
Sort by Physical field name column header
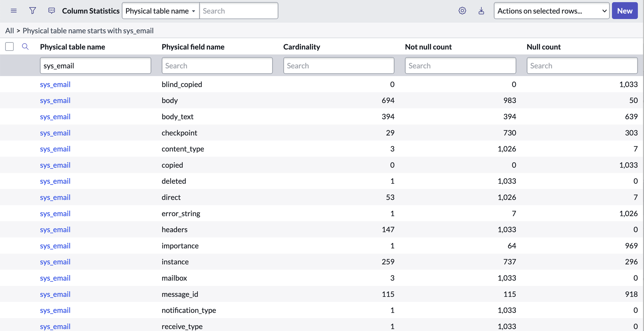tap(193, 47)
